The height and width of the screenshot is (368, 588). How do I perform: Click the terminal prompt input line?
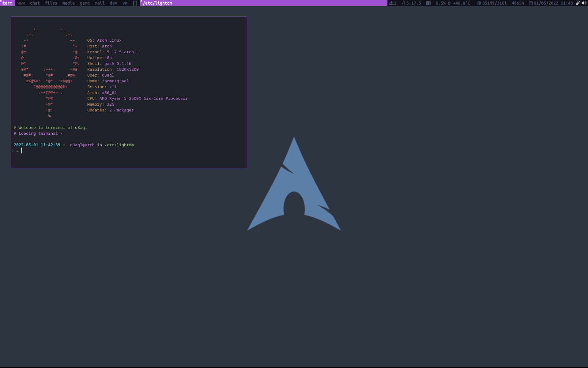pos(129,151)
